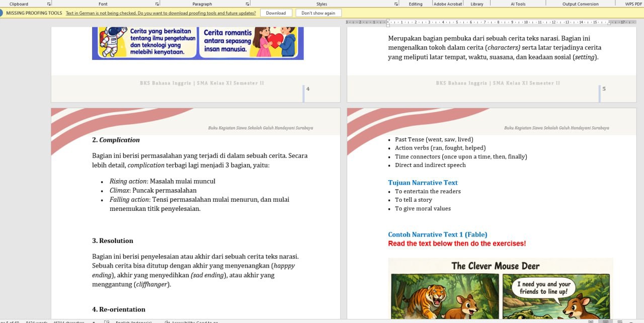
Task: Open the Styles pane launcher
Action: [396, 4]
